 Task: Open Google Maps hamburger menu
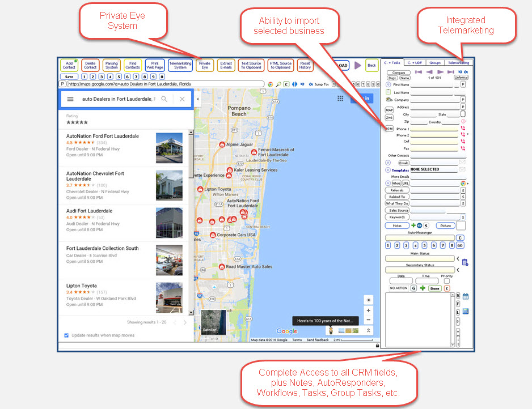click(70, 99)
